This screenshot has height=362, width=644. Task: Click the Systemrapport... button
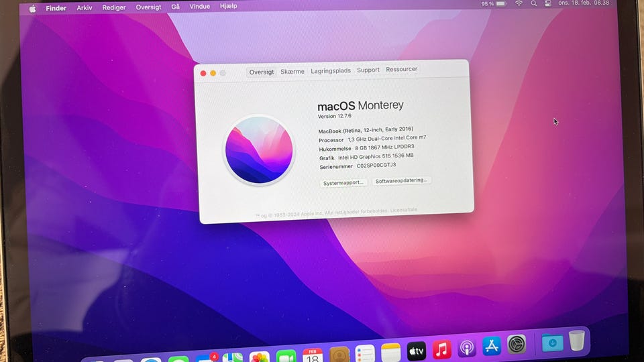pos(343,182)
